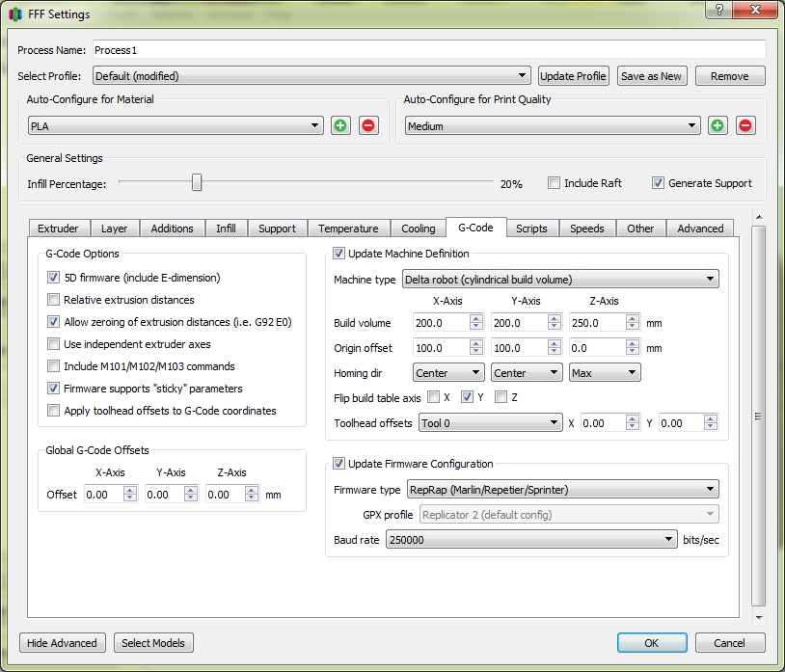Uncheck Flip build table axis Y
The image size is (785, 672).
click(467, 397)
